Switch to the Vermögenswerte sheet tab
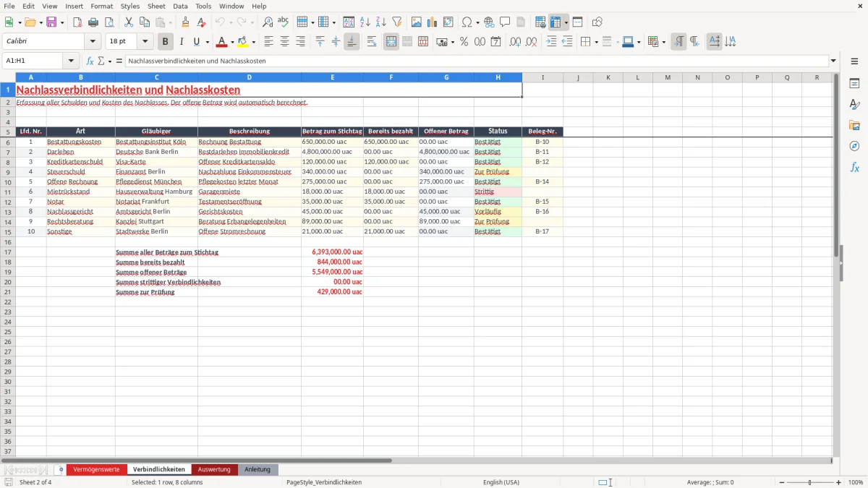The width and height of the screenshot is (868, 488). [x=97, y=469]
